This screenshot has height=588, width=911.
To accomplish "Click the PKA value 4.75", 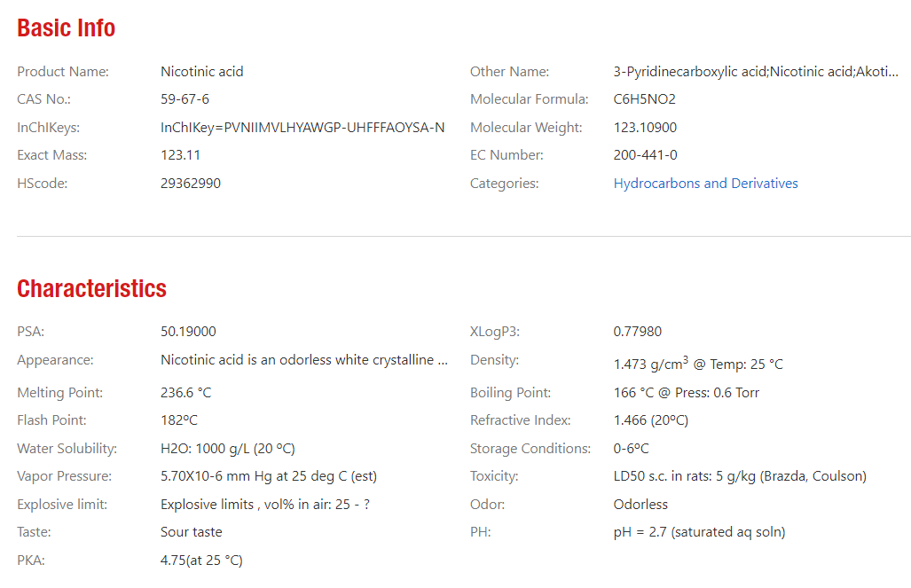I will click(201, 561).
